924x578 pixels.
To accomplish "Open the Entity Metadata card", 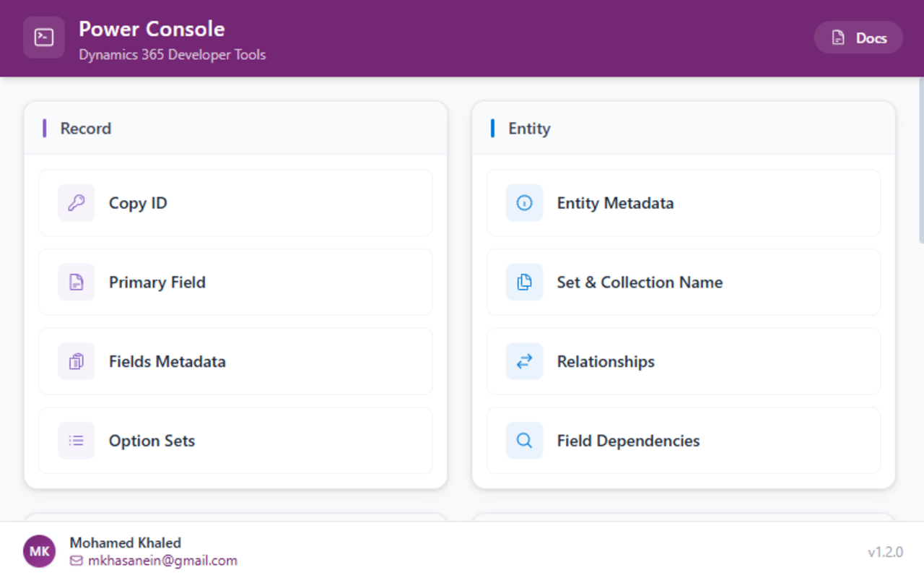I will (684, 203).
